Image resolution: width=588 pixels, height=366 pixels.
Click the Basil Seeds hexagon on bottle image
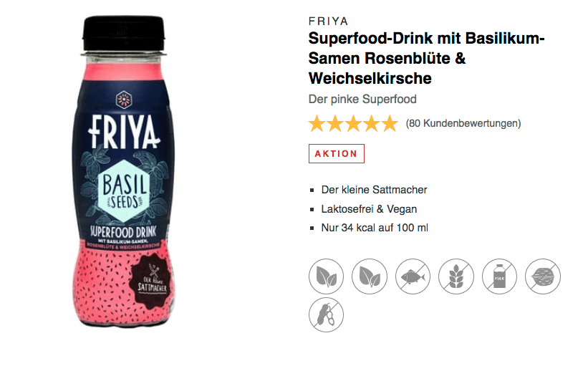pos(123,191)
